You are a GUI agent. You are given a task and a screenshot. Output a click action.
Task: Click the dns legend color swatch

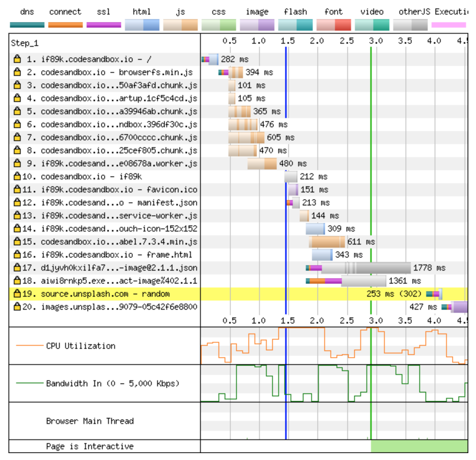[27, 25]
